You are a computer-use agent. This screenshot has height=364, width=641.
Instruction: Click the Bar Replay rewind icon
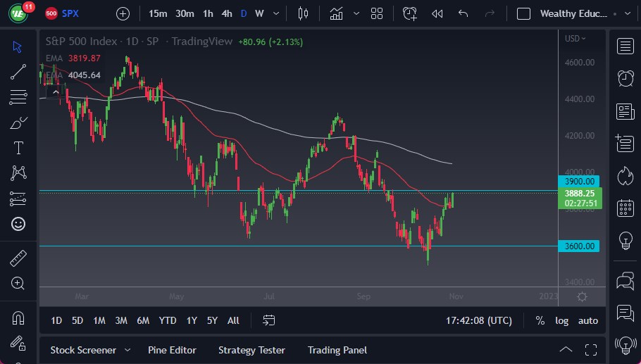[x=437, y=13]
